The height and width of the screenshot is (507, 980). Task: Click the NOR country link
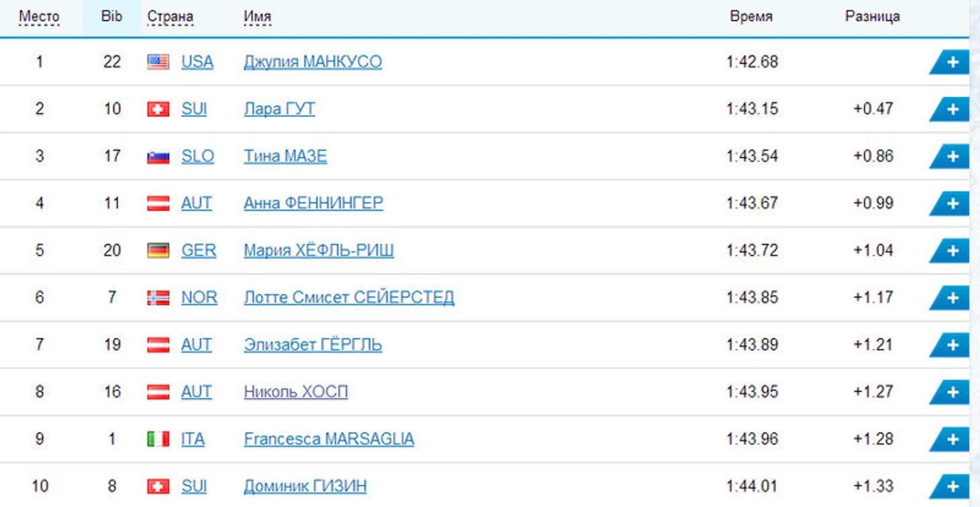[x=199, y=297]
